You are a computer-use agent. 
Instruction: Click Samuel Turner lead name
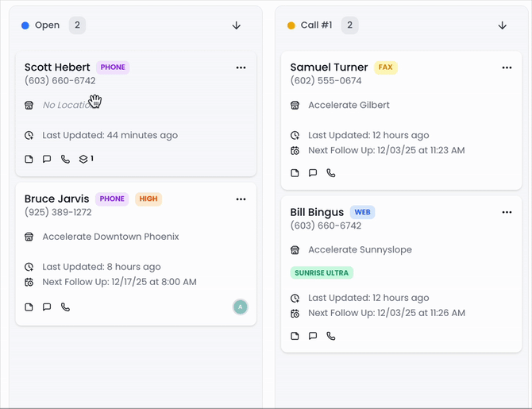click(329, 68)
